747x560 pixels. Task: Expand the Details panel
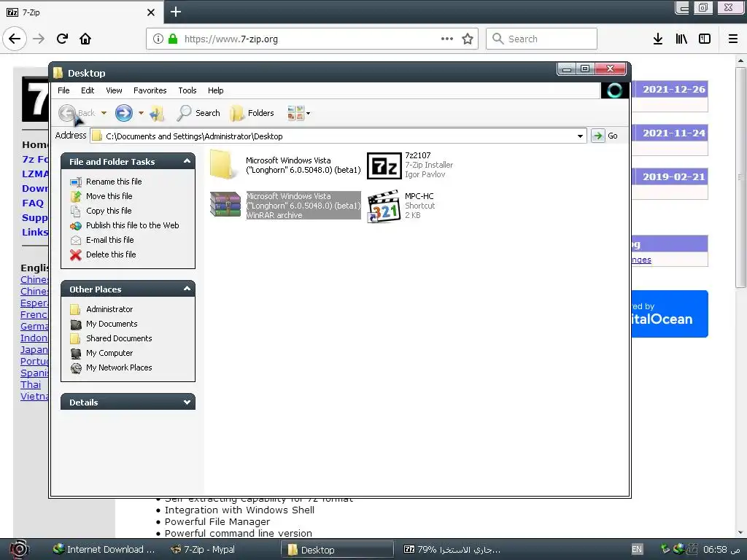(x=187, y=402)
